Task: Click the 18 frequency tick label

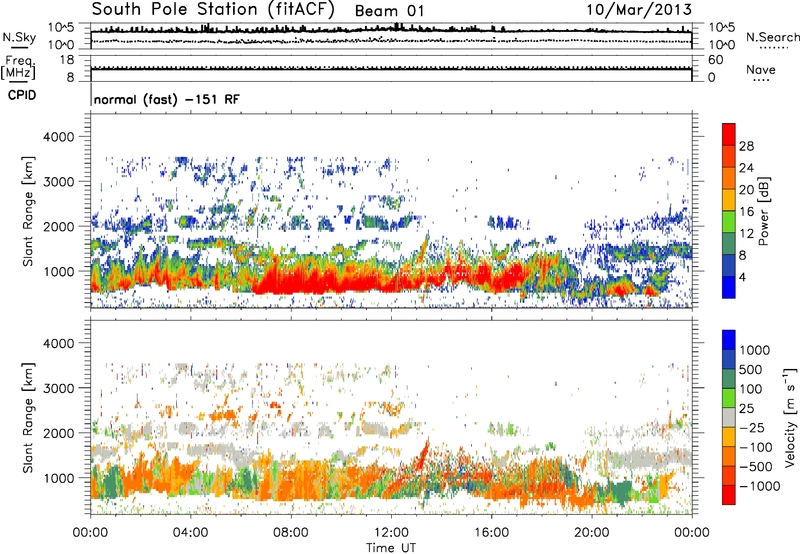Action: [x=67, y=60]
